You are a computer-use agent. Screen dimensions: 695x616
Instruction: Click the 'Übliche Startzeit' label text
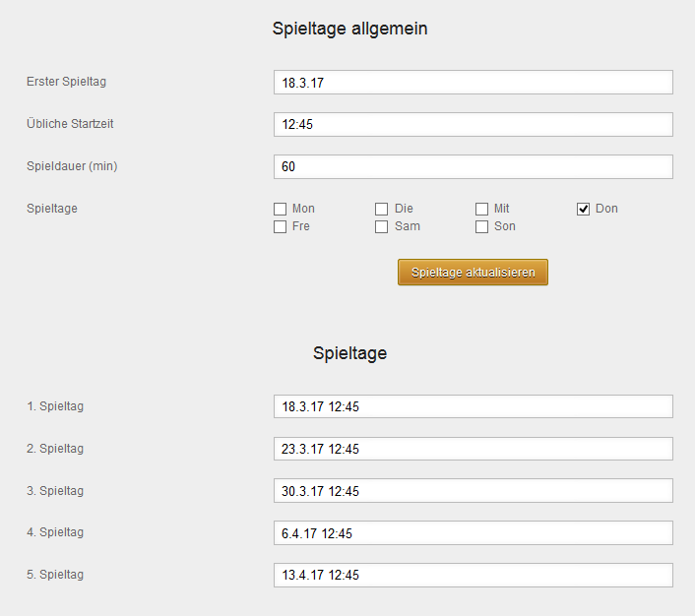77,124
